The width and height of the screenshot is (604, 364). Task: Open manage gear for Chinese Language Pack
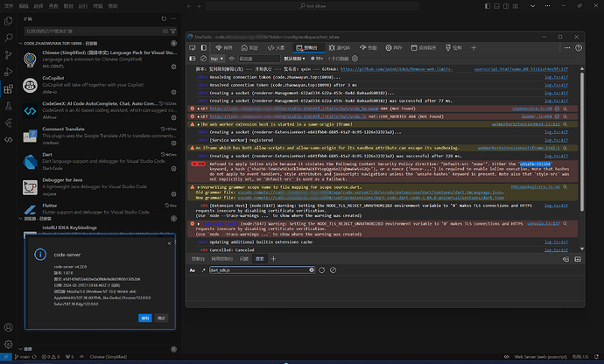[x=173, y=66]
